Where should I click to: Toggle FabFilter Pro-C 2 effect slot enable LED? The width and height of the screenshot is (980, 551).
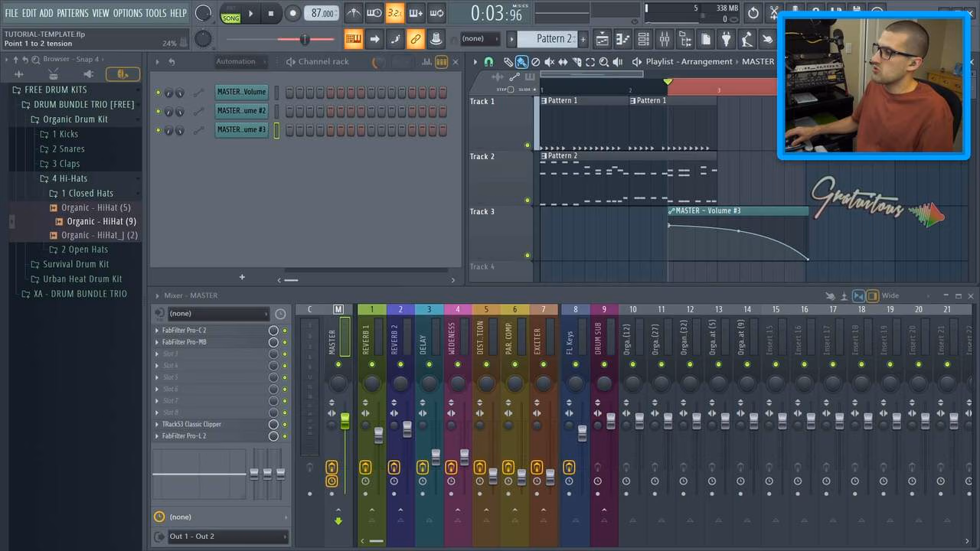pyautogui.click(x=285, y=331)
